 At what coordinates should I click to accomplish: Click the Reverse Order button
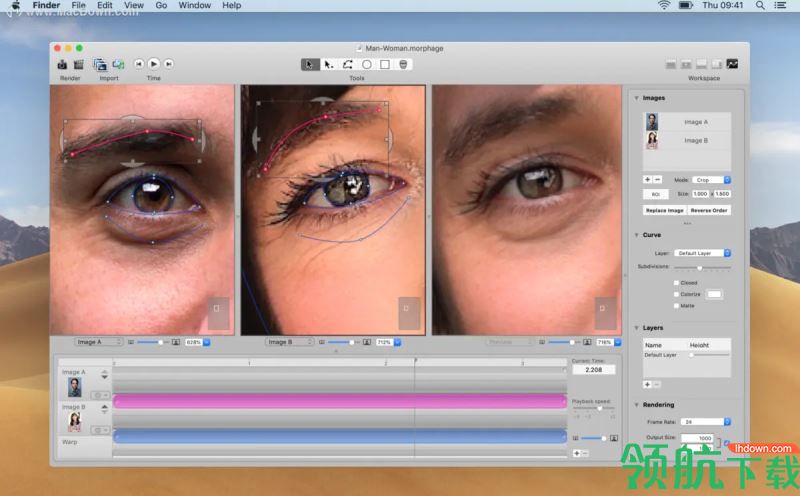pyautogui.click(x=709, y=210)
